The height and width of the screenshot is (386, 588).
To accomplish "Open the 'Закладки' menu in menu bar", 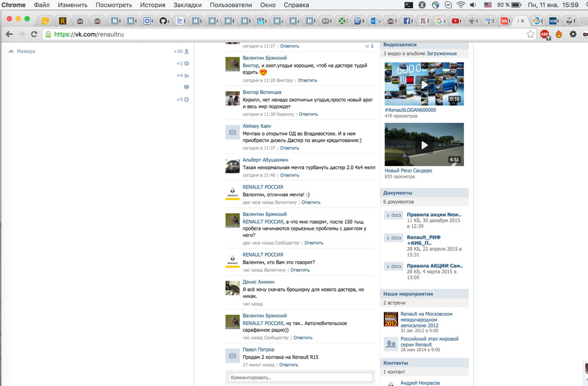I will (187, 5).
